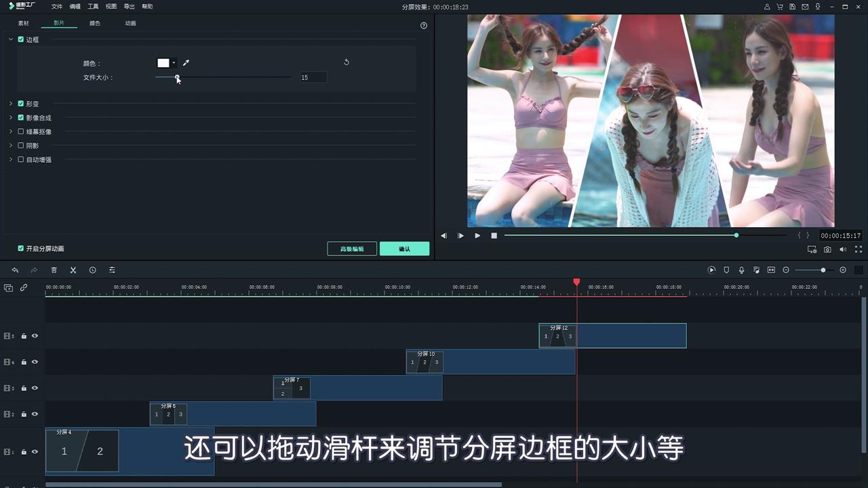Redo the last timeline action
Screen dimensions: 868x488
34,270
